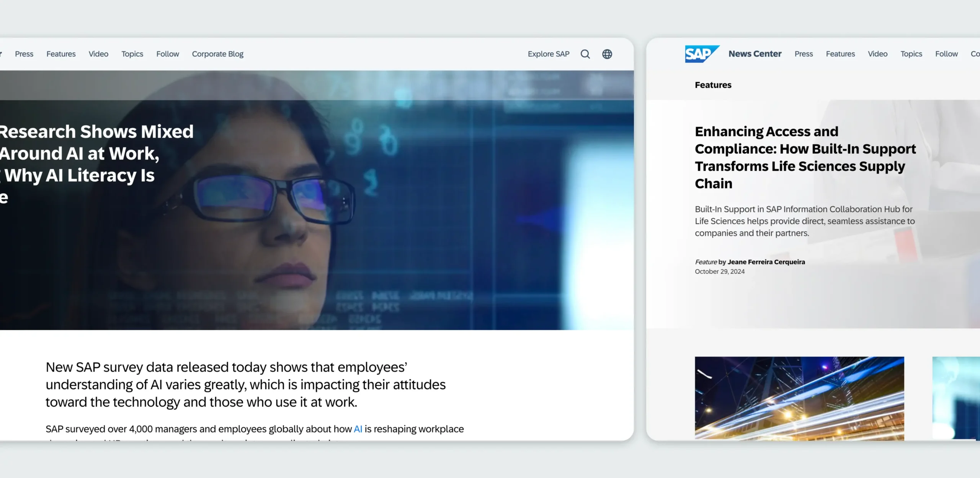This screenshot has height=478, width=980.
Task: Open Video menu in right window
Action: click(x=877, y=54)
